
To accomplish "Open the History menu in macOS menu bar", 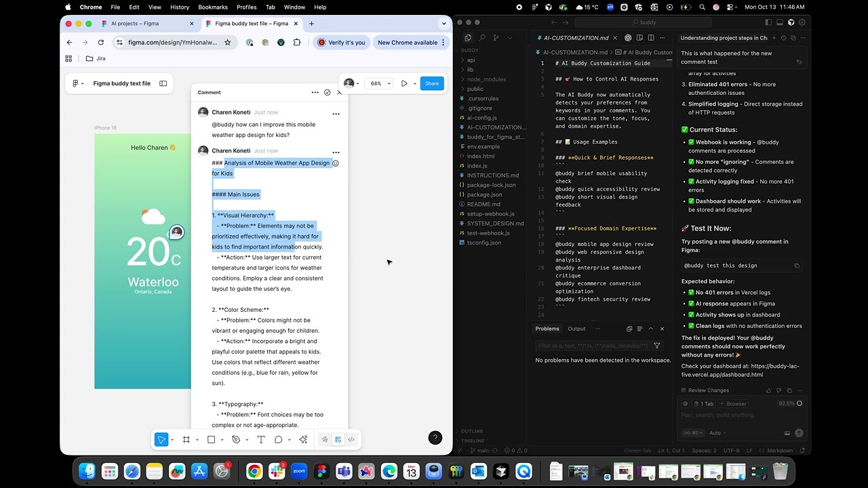I will pyautogui.click(x=180, y=7).
